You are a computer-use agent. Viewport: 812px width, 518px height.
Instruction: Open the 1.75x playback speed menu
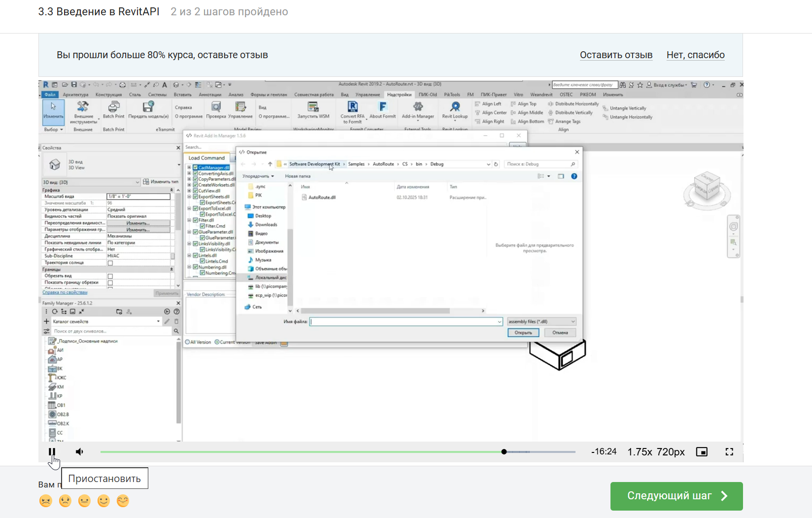(640, 452)
